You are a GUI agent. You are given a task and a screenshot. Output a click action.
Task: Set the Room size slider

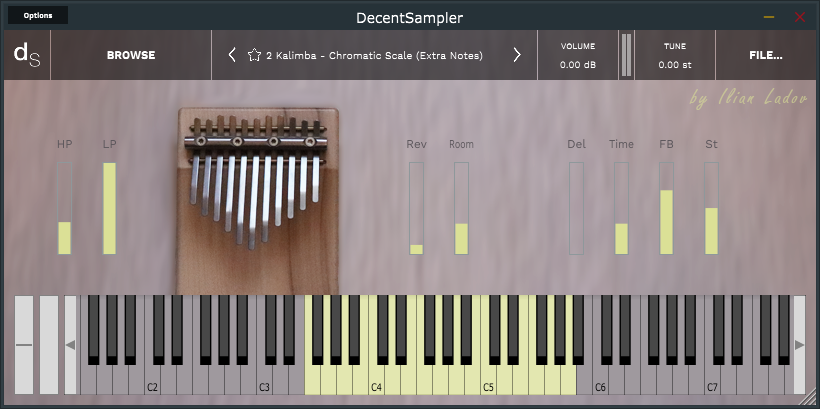pyautogui.click(x=461, y=208)
